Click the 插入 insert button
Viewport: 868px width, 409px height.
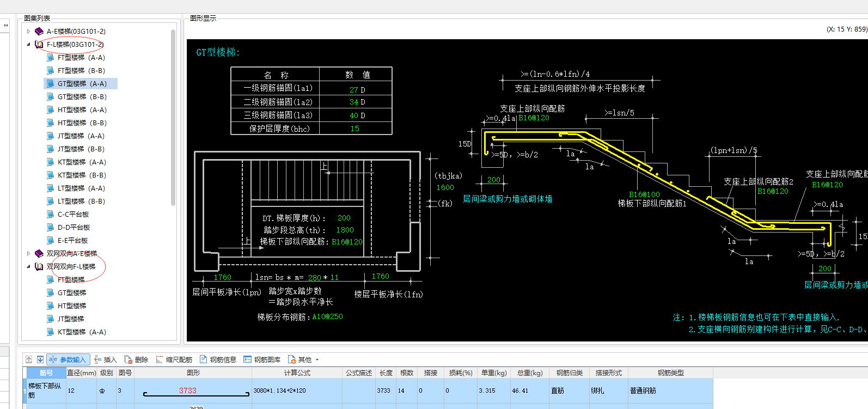[x=106, y=359]
